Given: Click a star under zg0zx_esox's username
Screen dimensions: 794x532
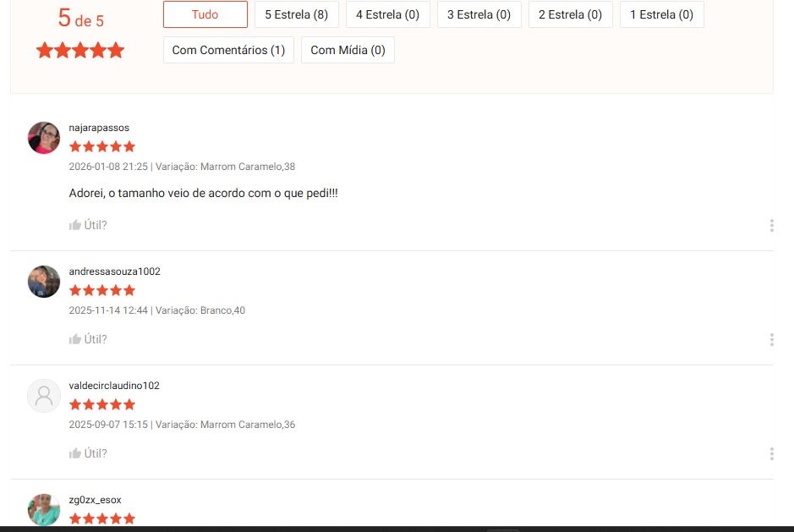Looking at the screenshot, I should coord(101,518).
